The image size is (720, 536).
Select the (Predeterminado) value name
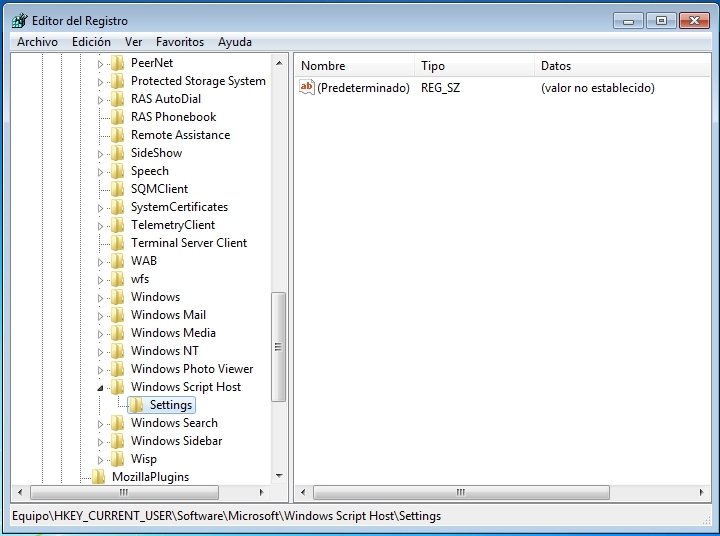(363, 88)
